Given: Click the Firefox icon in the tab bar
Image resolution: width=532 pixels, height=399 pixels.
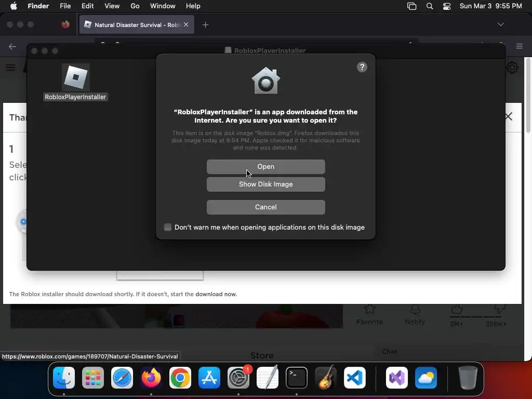Looking at the screenshot, I should (x=65, y=24).
